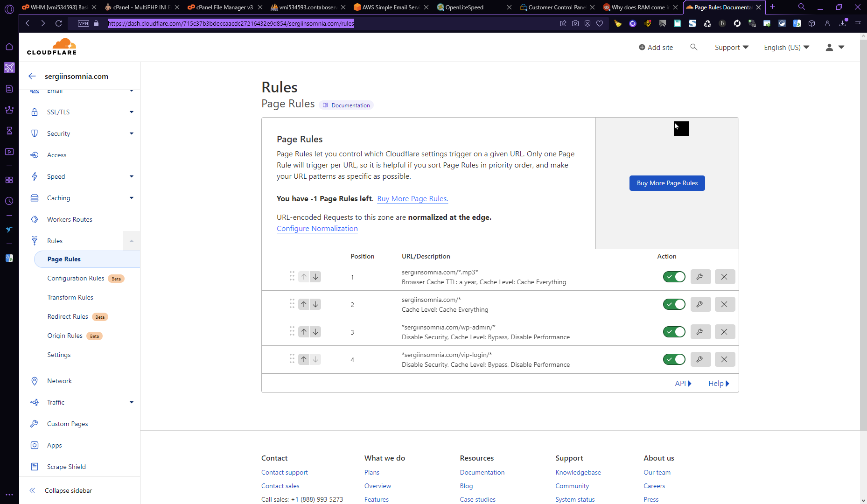Screen dimensions: 867x504
Task: Click the search magnifier in Cloudflare header
Action: tap(694, 47)
